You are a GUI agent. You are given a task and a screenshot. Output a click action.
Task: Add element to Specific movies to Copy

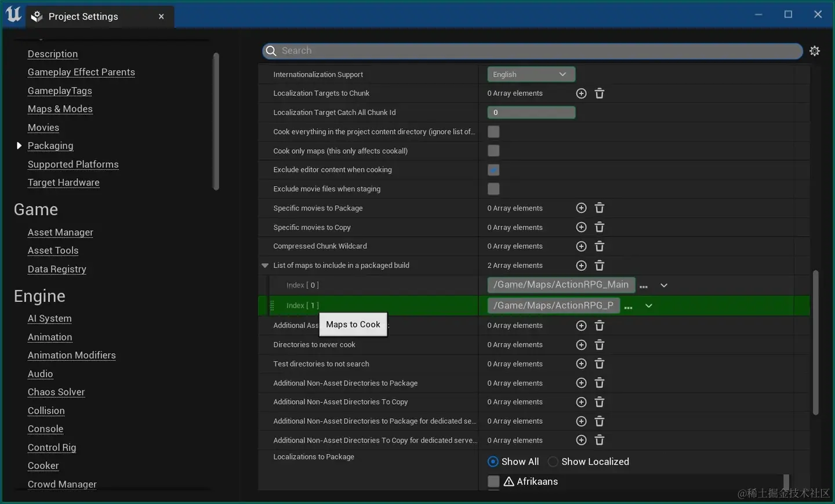581,227
